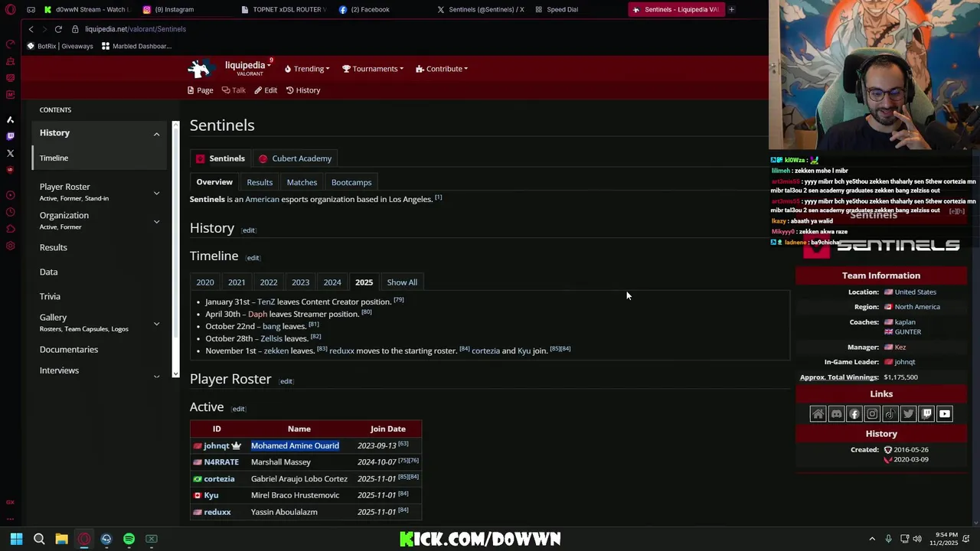This screenshot has width=980, height=551.
Task: Open N4RRATE player page
Action: click(221, 462)
